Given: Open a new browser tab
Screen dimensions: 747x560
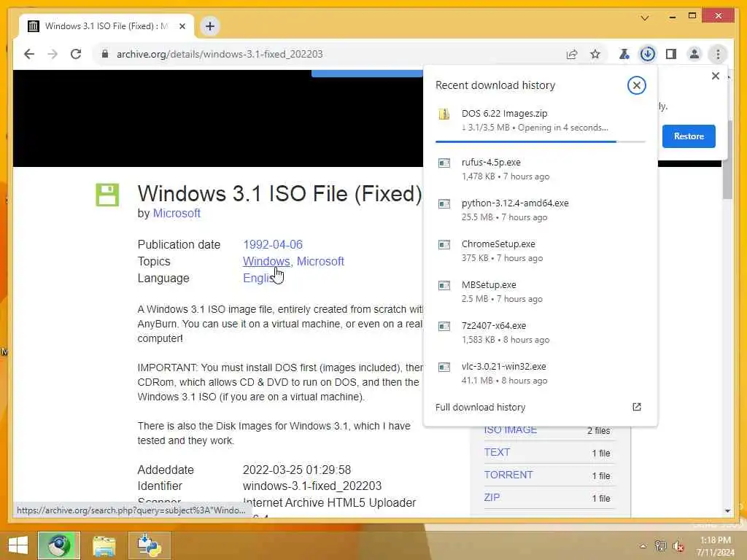Looking at the screenshot, I should coord(209,26).
